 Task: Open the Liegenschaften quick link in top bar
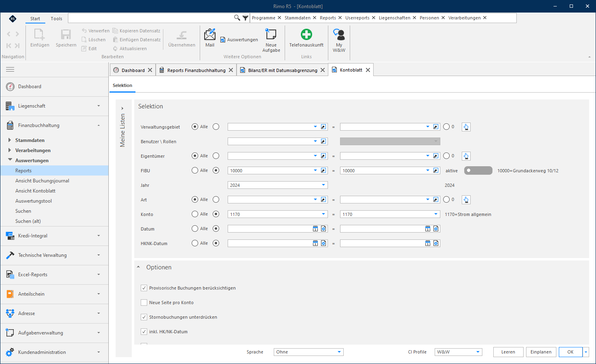[x=394, y=18]
